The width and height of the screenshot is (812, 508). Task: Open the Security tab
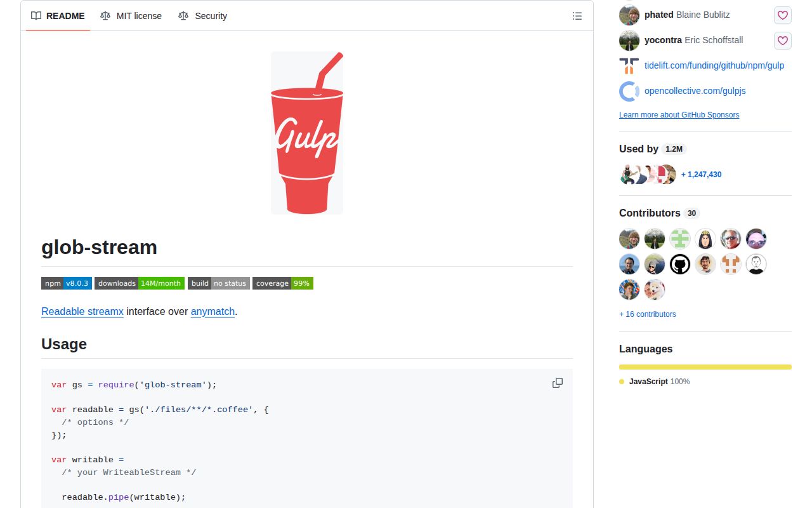point(202,16)
